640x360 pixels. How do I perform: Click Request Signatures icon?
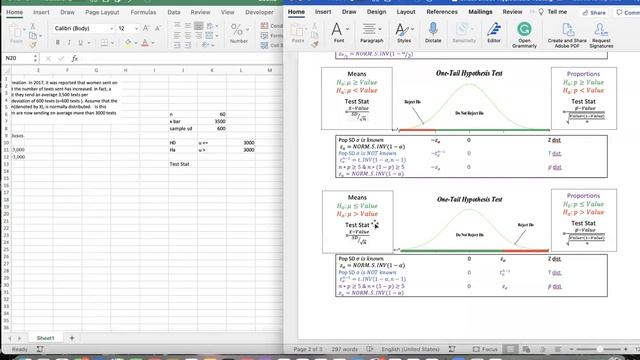pyautogui.click(x=601, y=35)
